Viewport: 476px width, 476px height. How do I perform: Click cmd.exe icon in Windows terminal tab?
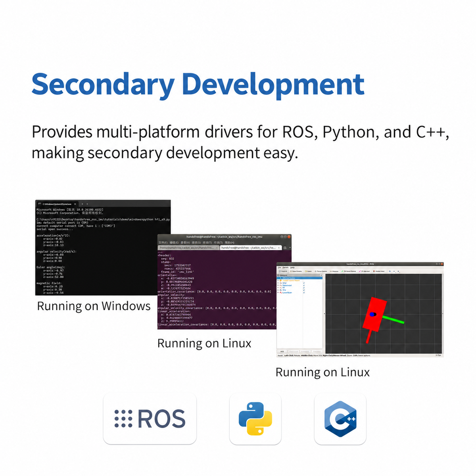pyautogui.click(x=39, y=204)
